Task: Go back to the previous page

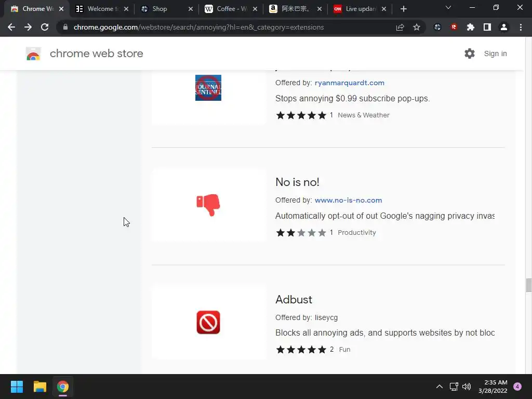Action: (x=11, y=27)
